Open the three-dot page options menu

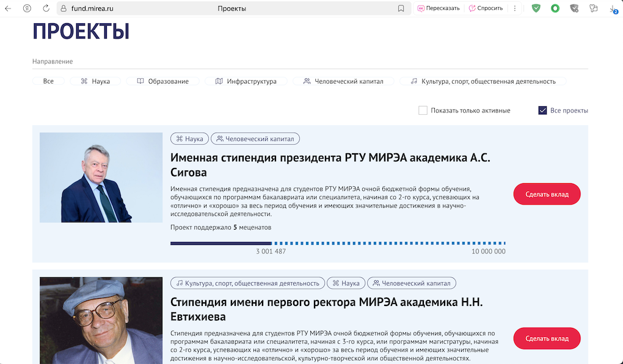click(514, 9)
